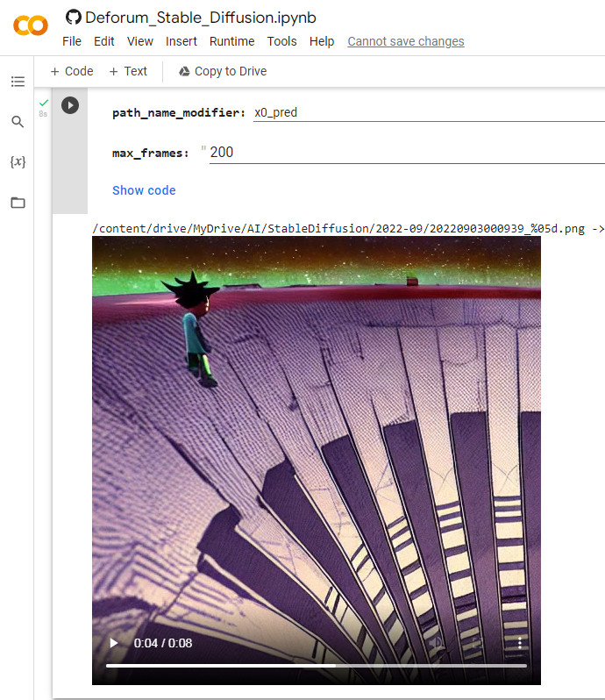Open the Colab logo home link
Screen dimensions: 605x700
[31, 25]
